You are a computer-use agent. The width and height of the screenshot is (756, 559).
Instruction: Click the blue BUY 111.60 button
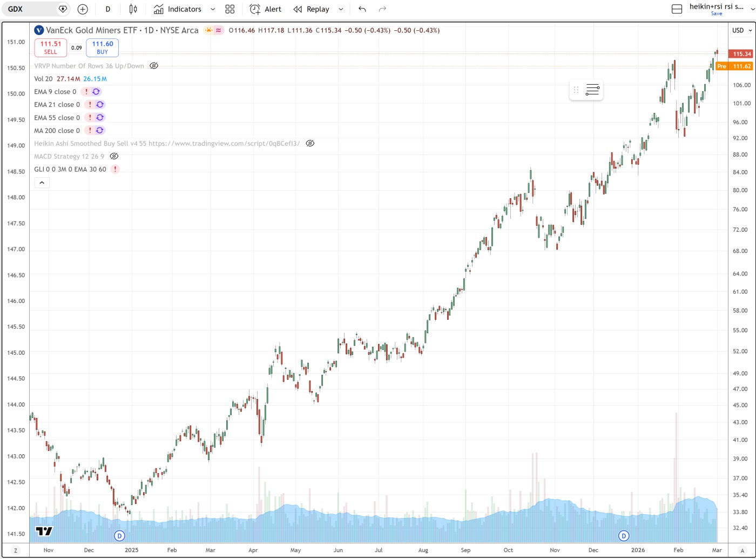[102, 48]
